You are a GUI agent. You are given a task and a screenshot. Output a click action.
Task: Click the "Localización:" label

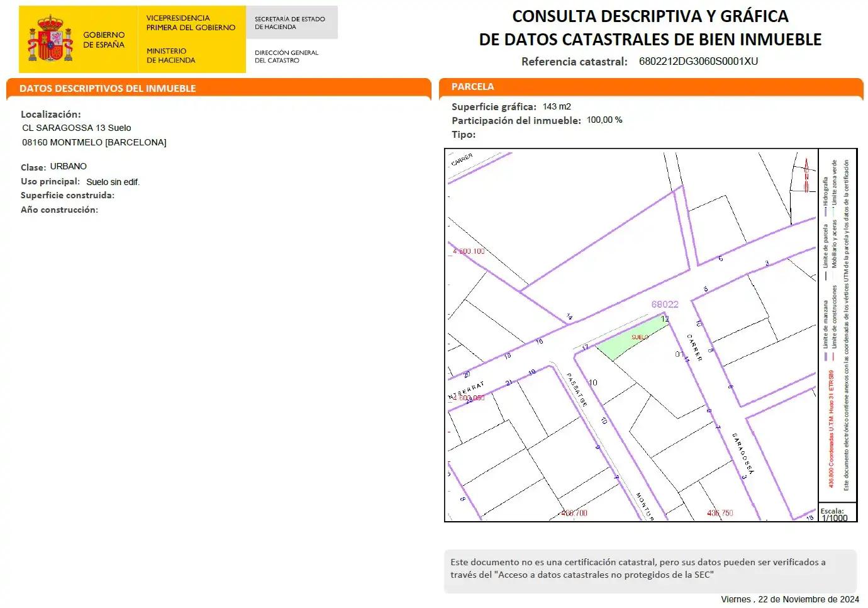coord(51,115)
